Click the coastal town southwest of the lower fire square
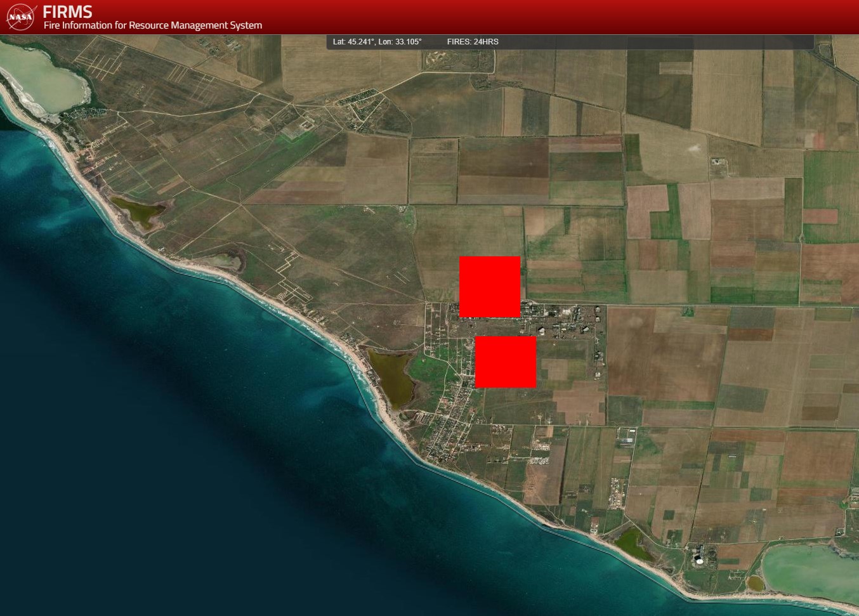 point(450,431)
